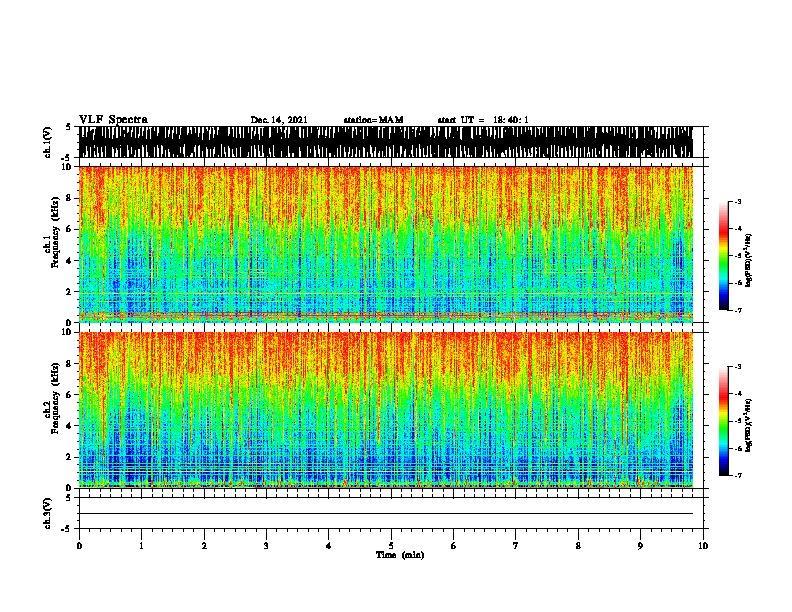This screenshot has height=612, width=792.
Task: Click the '-3' label on the ch.1 color bar
Action: (738, 201)
